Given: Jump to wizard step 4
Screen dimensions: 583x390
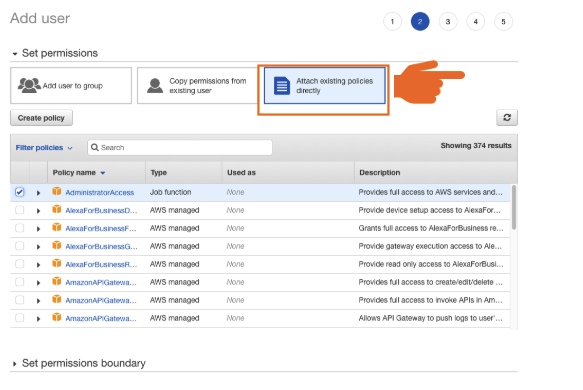Looking at the screenshot, I should point(476,22).
